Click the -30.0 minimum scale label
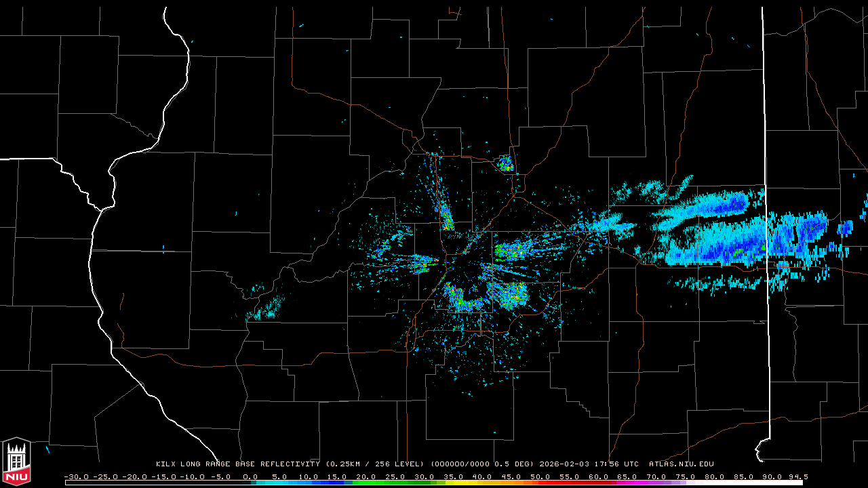 [x=76, y=477]
